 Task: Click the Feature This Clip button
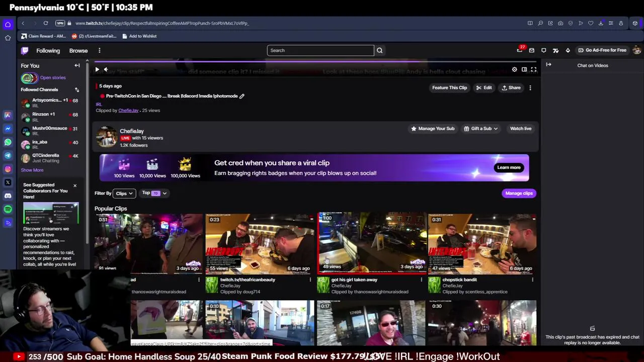pyautogui.click(x=449, y=88)
